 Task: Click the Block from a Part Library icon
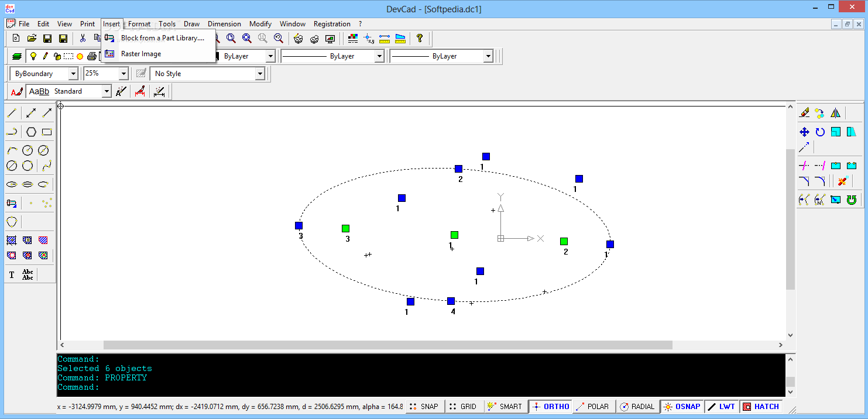point(109,38)
